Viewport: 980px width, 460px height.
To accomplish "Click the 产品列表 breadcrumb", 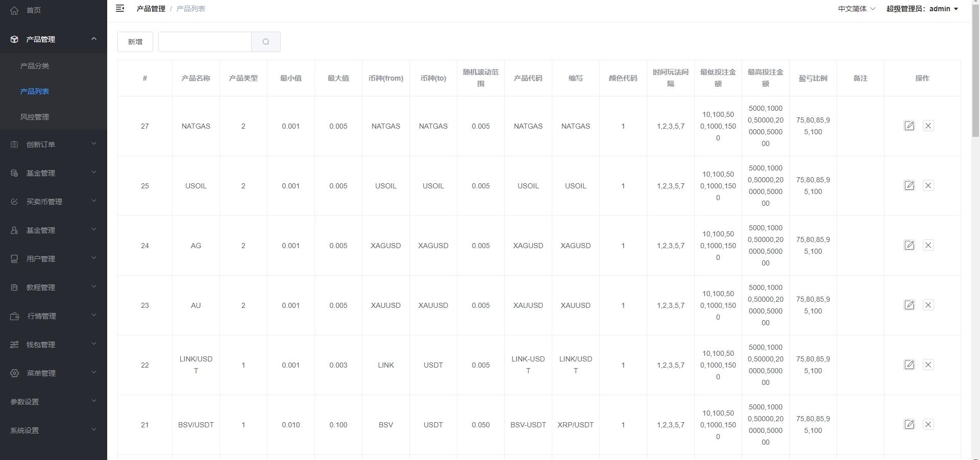I will point(191,9).
